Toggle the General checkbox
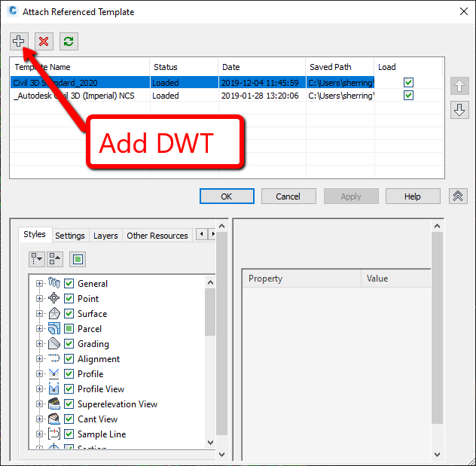 pos(69,283)
